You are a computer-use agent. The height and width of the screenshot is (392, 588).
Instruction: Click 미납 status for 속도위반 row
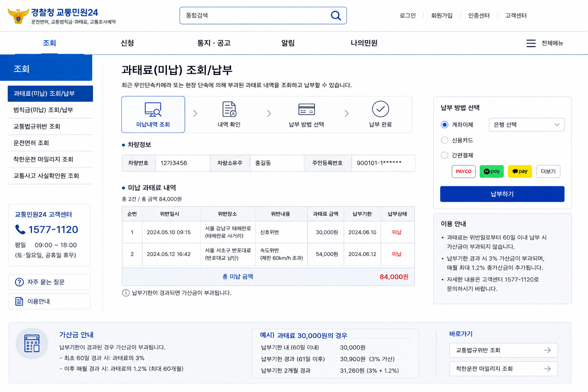pyautogui.click(x=397, y=254)
